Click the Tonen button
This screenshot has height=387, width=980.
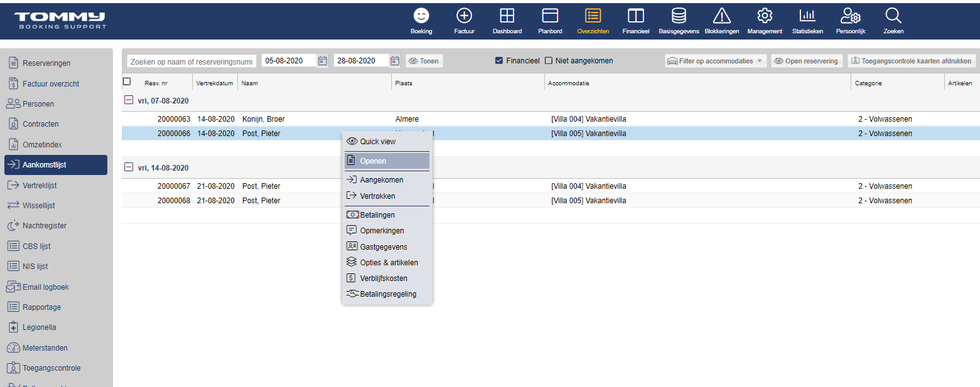click(424, 61)
